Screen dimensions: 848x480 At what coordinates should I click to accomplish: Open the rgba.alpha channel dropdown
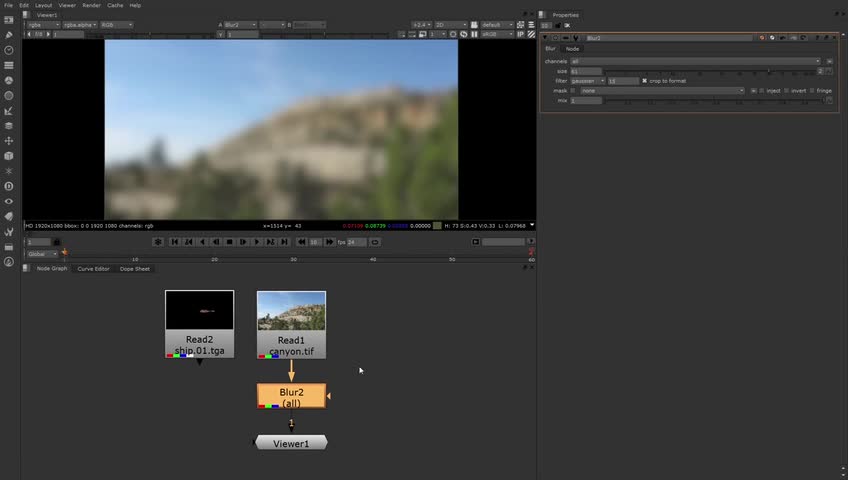pos(80,25)
